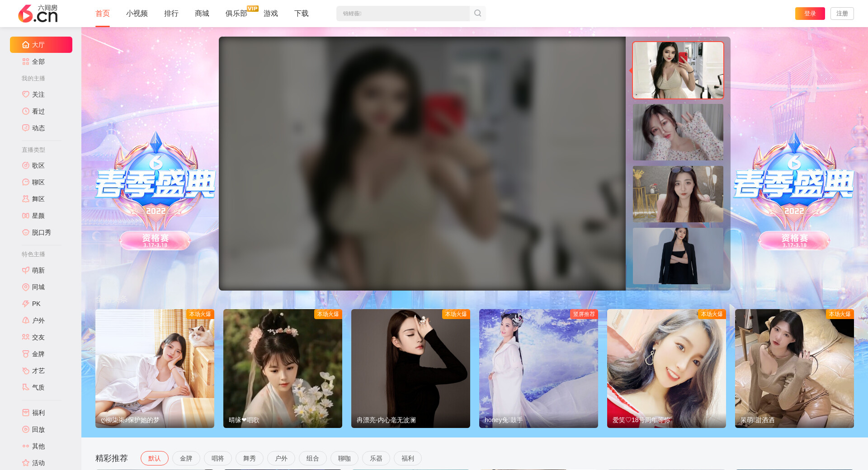Select the 金牌 filter chip
The image size is (868, 470).
tap(186, 458)
